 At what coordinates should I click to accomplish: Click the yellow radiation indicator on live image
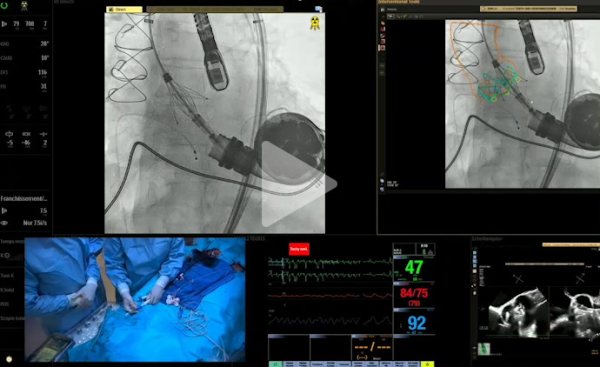pos(315,23)
